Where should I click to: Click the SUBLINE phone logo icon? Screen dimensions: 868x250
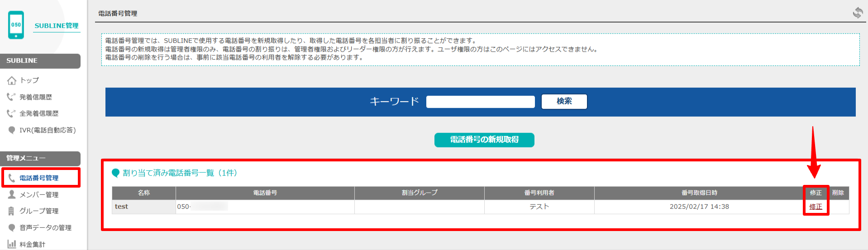coord(16,25)
